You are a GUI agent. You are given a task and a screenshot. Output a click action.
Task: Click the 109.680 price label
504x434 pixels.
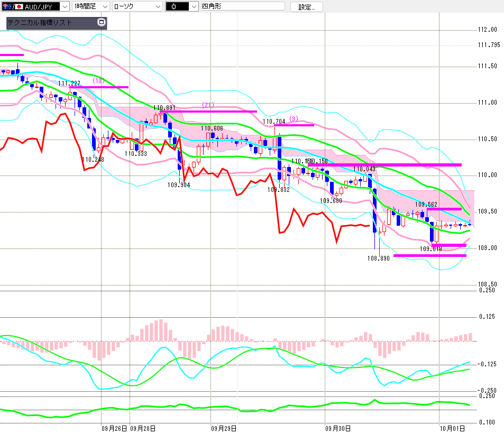pyautogui.click(x=331, y=201)
